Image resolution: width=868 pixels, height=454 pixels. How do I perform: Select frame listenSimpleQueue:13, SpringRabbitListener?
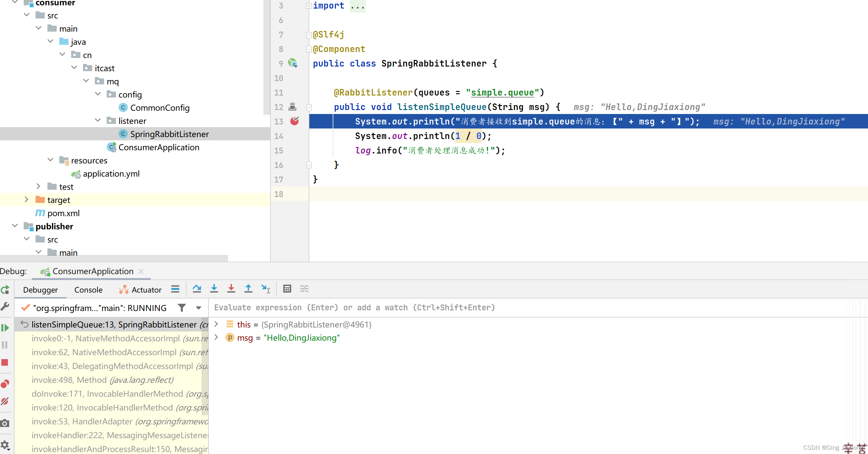[x=112, y=324]
